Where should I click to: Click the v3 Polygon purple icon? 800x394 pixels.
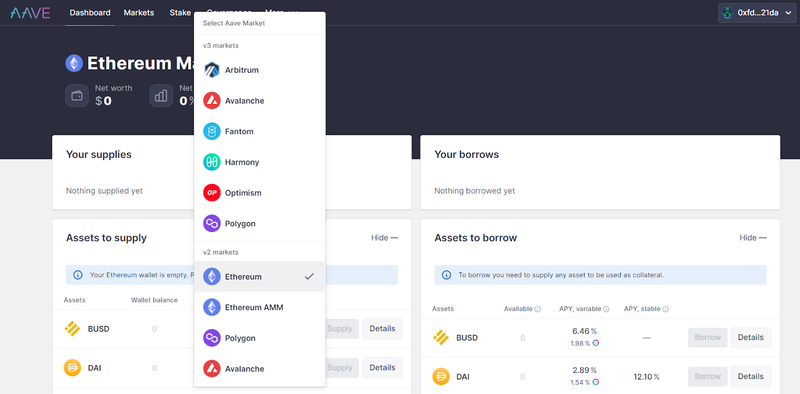click(x=212, y=224)
